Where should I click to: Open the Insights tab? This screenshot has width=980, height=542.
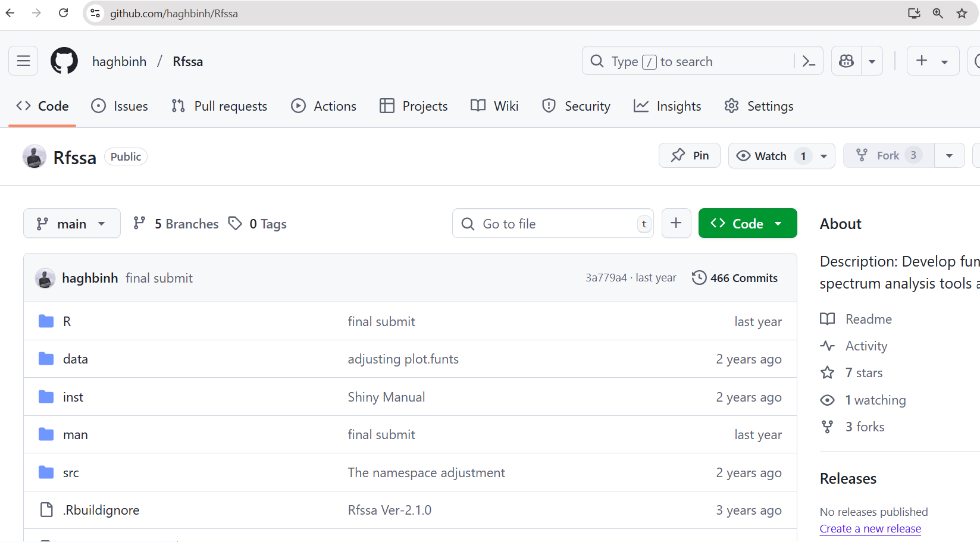(667, 105)
